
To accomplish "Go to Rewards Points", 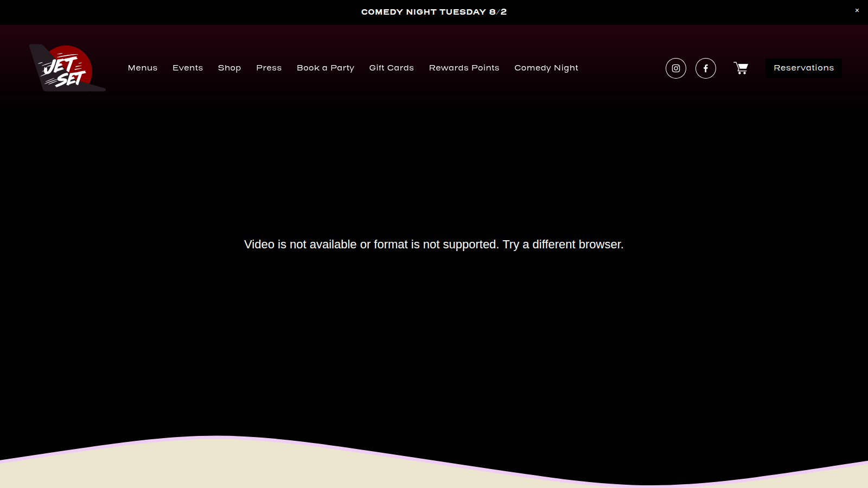I will [x=464, y=68].
